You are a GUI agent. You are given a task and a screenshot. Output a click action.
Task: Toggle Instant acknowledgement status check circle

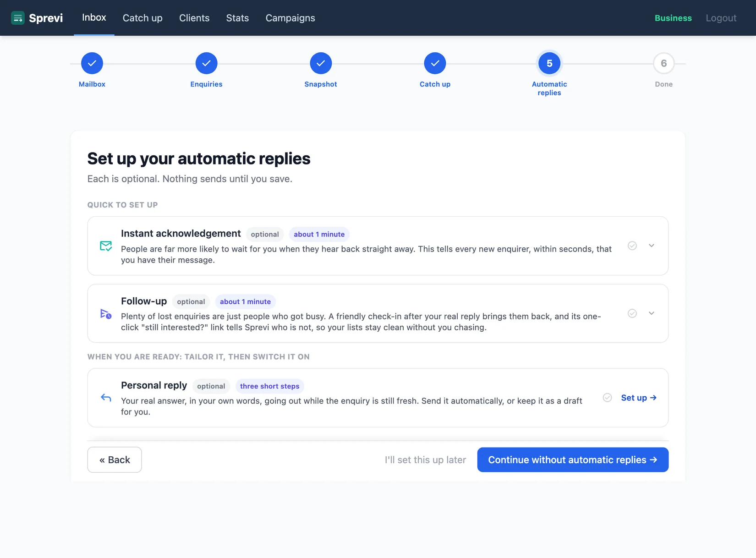(632, 246)
